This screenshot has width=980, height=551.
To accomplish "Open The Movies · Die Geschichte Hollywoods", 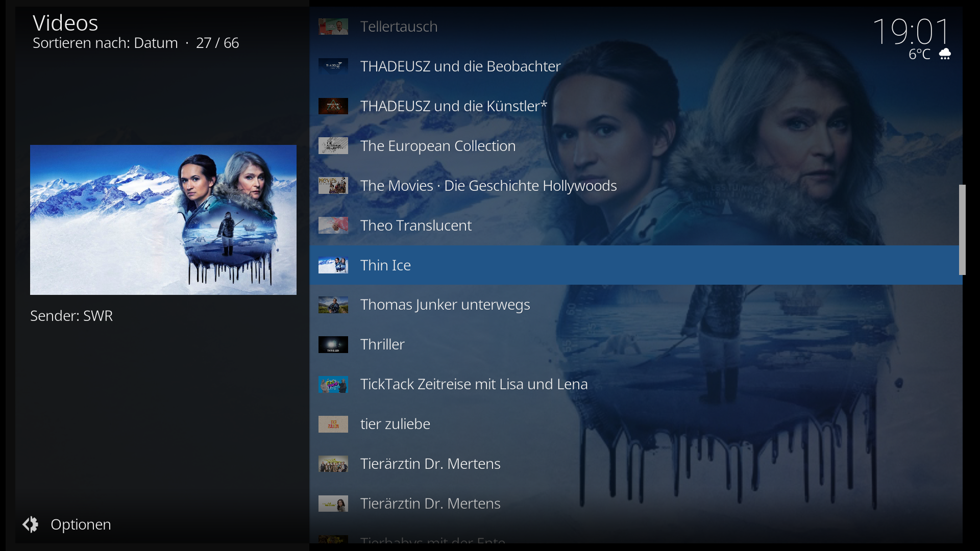I will (x=636, y=186).
